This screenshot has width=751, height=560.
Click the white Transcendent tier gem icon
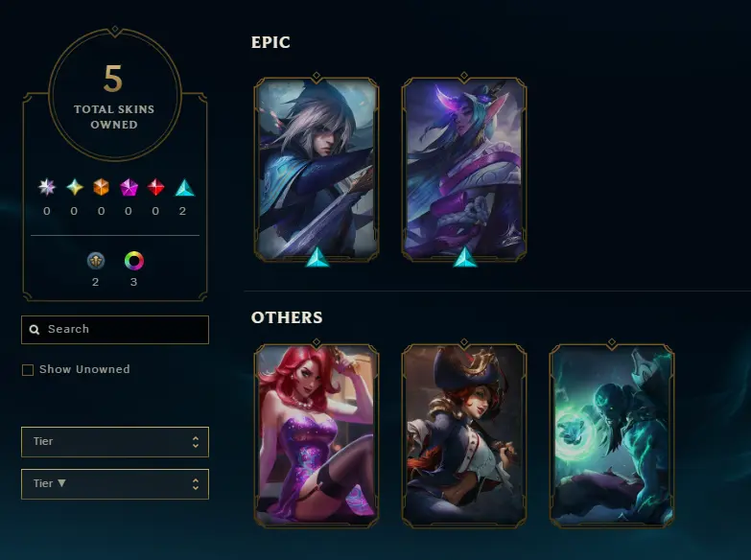pos(47,187)
